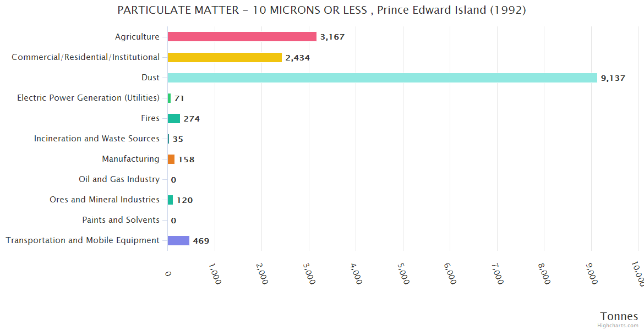Viewport: 644px width, 330px height.
Task: Click the Incineration and Waste Sources label
Action: (x=96, y=139)
